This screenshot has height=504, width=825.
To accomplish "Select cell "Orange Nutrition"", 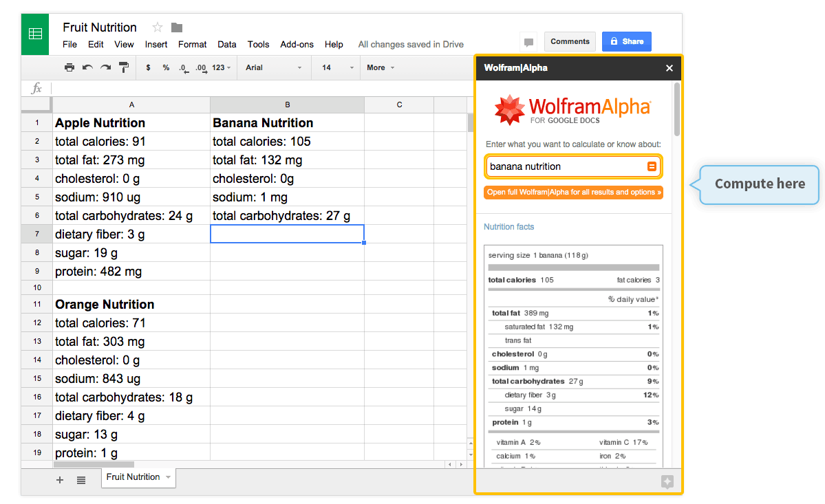I will pos(131,305).
